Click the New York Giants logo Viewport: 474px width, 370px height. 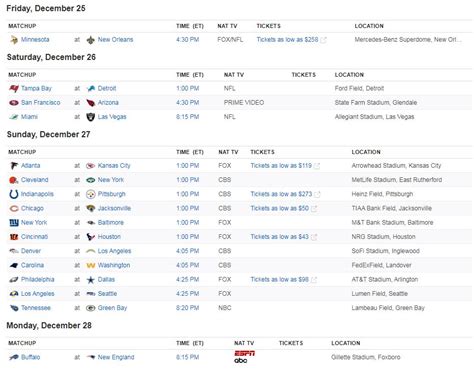(14, 223)
